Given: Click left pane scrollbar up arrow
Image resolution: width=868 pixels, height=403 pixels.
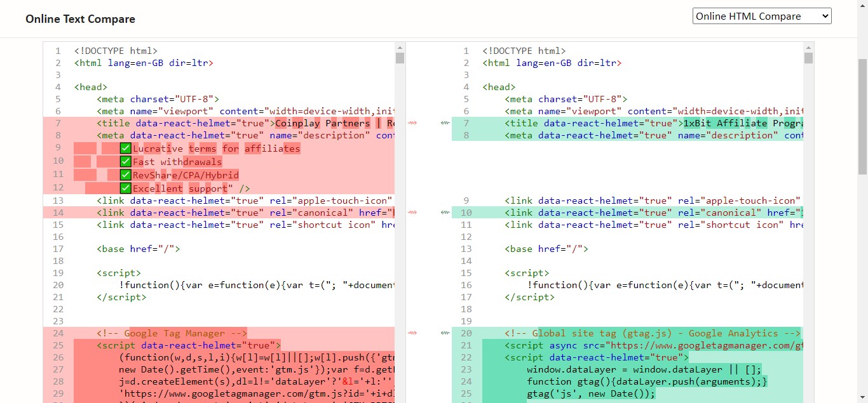Looking at the screenshot, I should tap(400, 47).
